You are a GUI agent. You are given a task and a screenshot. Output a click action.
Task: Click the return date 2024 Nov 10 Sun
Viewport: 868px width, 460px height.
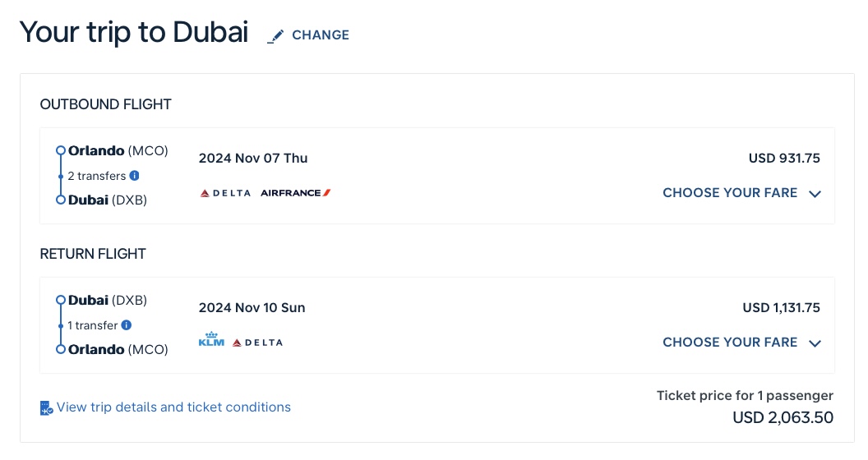252,308
